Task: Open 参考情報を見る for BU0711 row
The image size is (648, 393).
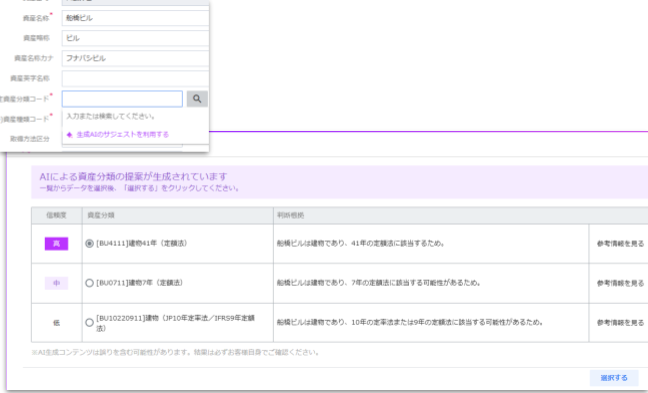Action: click(620, 283)
